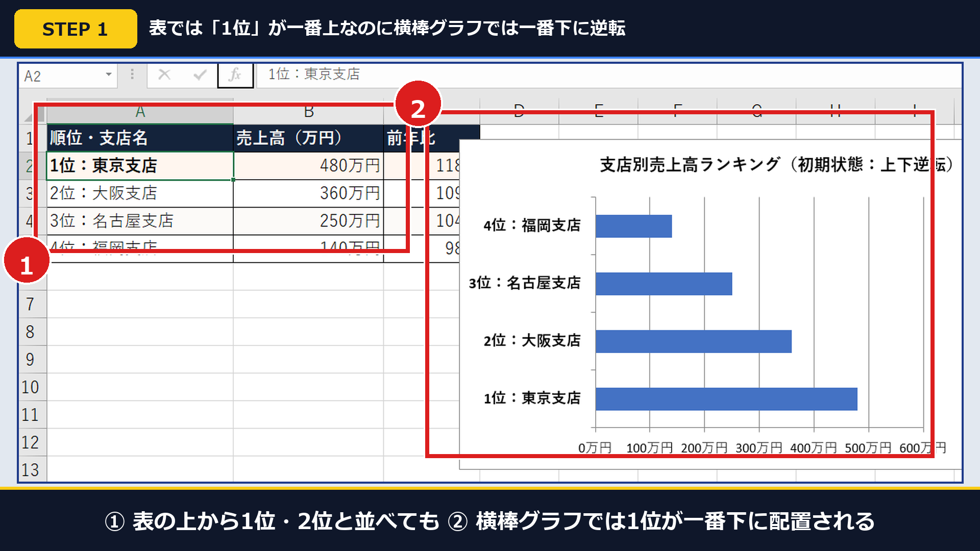Click the Select All corner triangle

point(28,117)
